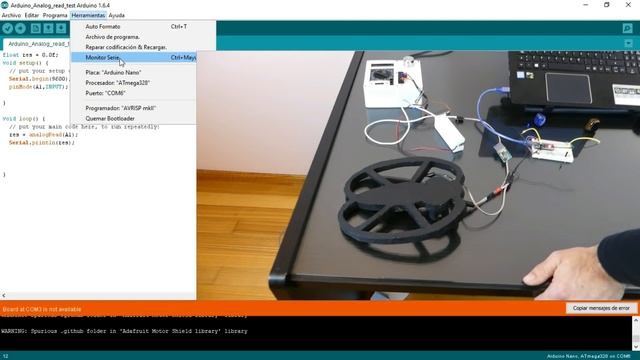Viewport: 640px width, 360px height.
Task: Minimize the Arduino window
Action: tap(586, 5)
